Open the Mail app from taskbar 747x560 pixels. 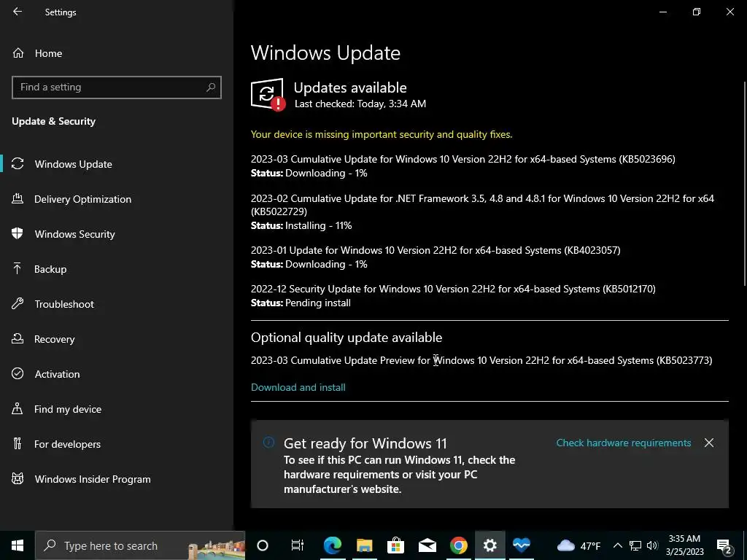(x=427, y=545)
